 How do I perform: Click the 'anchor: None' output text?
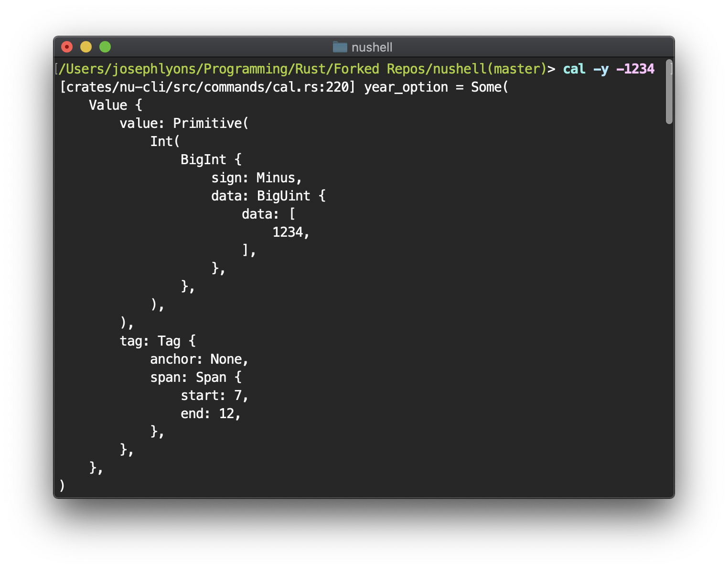(199, 359)
